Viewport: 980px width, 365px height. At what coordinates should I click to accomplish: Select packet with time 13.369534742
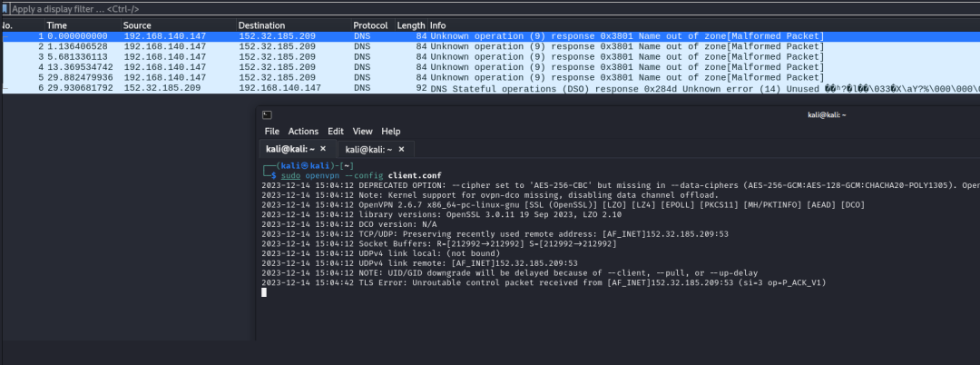coord(490,67)
